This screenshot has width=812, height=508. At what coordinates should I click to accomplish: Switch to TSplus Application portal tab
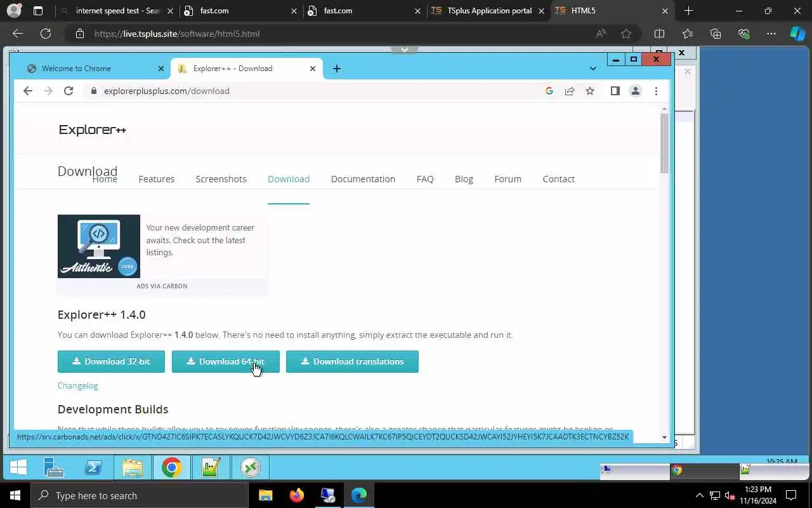489,11
